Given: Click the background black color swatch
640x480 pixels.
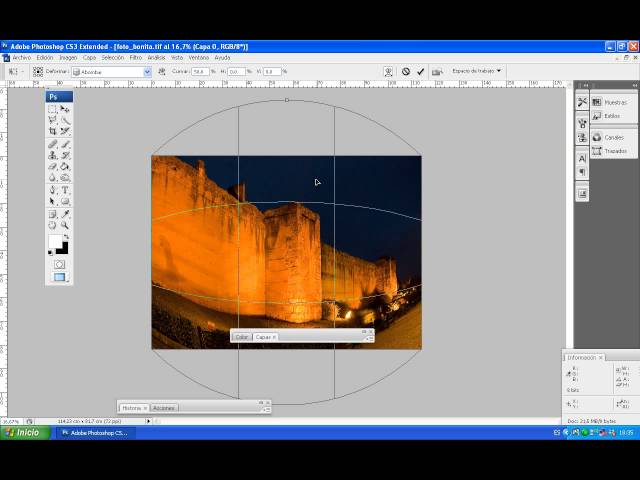Looking at the screenshot, I should click(64, 249).
